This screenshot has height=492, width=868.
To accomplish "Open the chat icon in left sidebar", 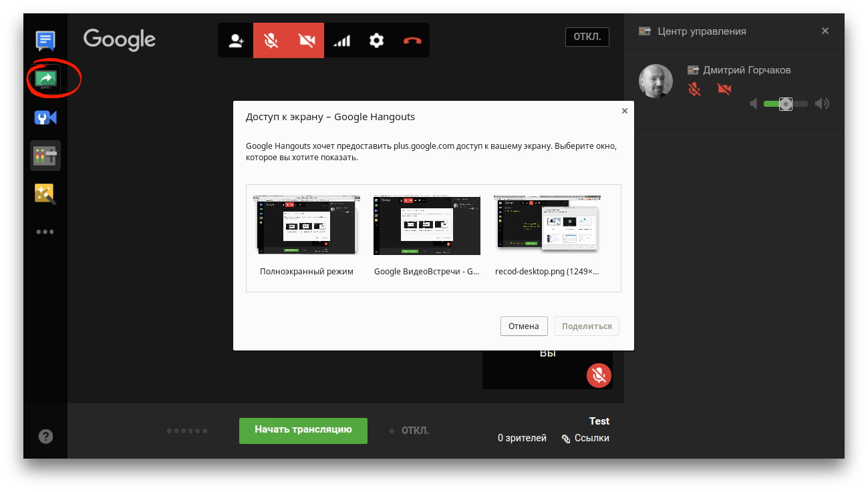I will [45, 41].
